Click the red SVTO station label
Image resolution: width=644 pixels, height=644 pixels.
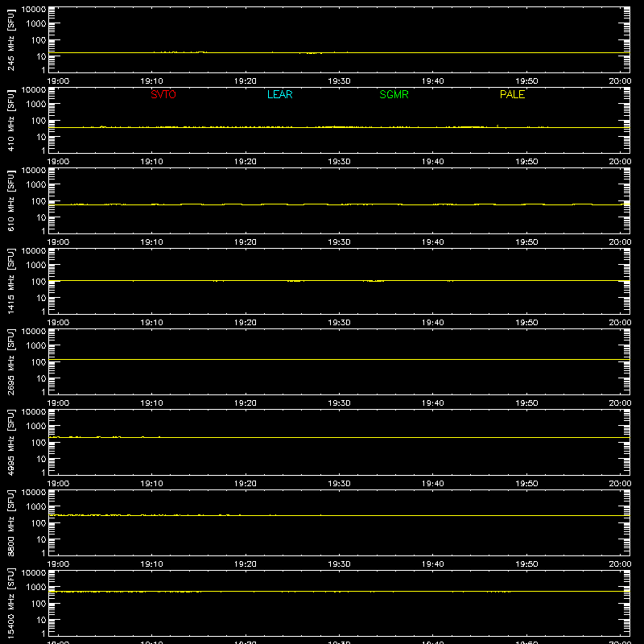pos(163,94)
